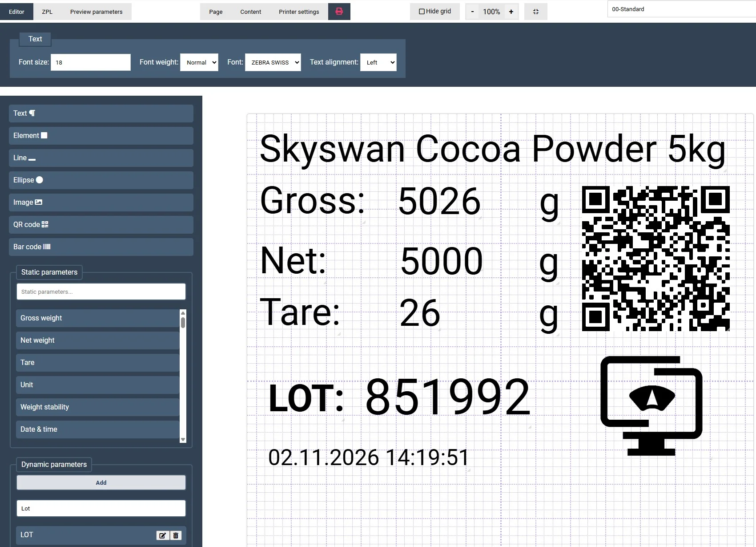Click the fit-to-screen collapse icon

pyautogui.click(x=535, y=12)
